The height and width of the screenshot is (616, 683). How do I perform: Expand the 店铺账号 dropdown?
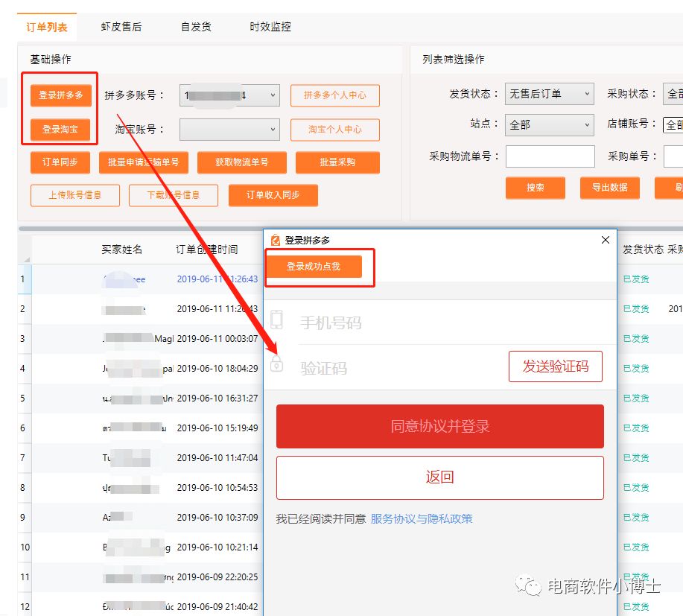673,125
